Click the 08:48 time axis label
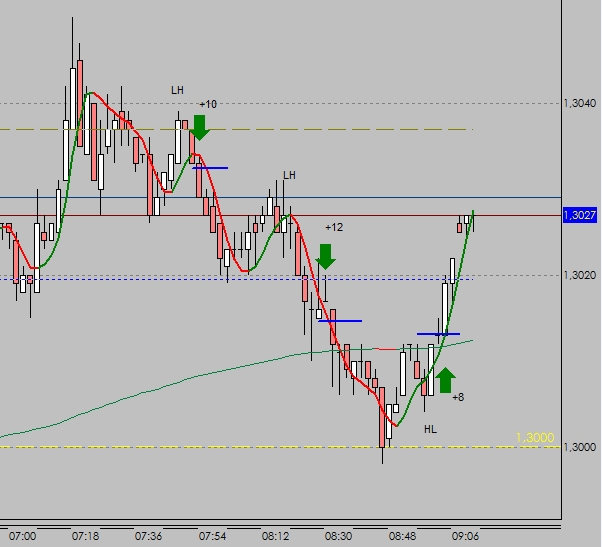602x547 pixels. point(402,536)
